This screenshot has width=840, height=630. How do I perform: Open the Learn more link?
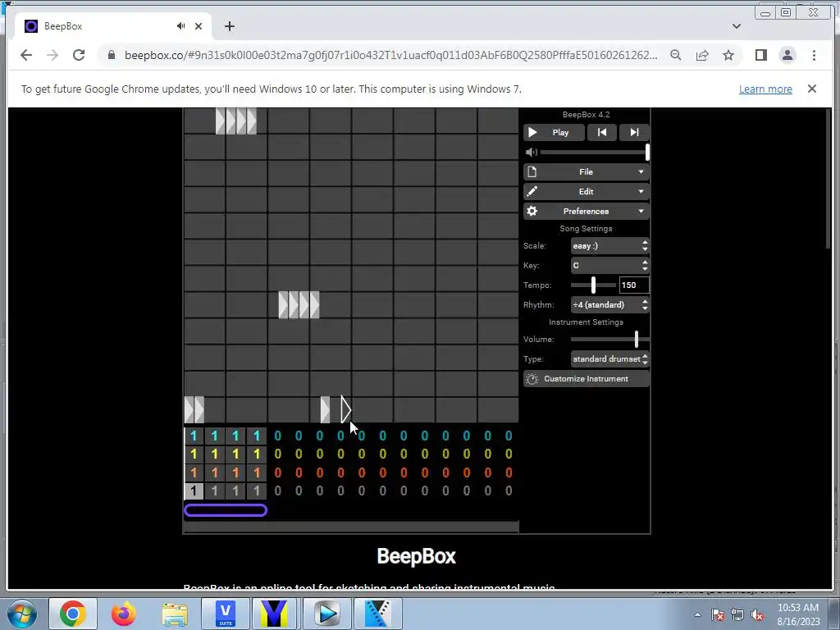[765, 89]
